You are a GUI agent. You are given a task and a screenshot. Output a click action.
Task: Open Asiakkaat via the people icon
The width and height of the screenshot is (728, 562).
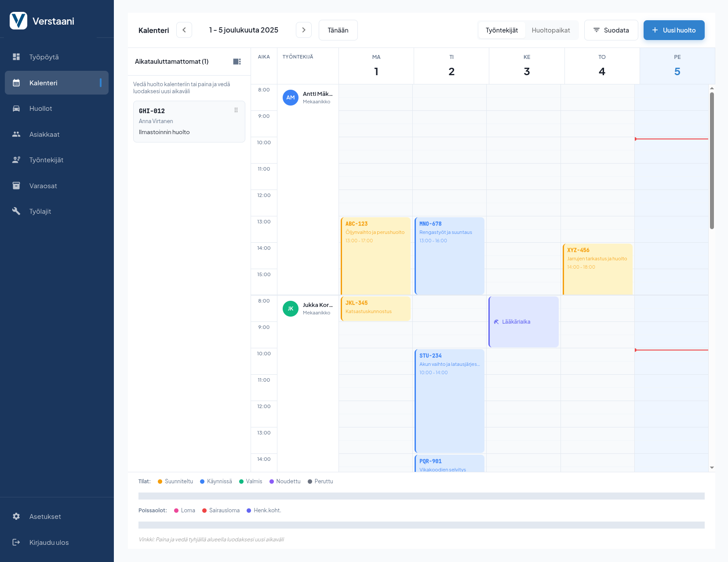coord(16,134)
